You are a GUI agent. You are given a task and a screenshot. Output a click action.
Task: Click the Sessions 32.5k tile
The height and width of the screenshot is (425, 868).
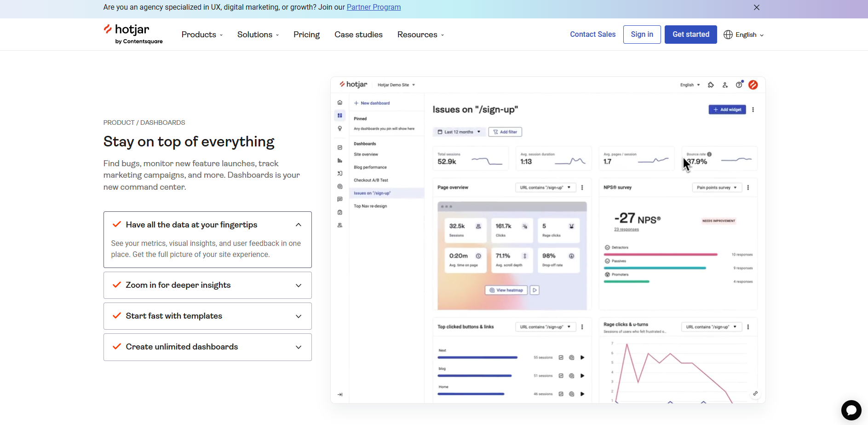466,230
